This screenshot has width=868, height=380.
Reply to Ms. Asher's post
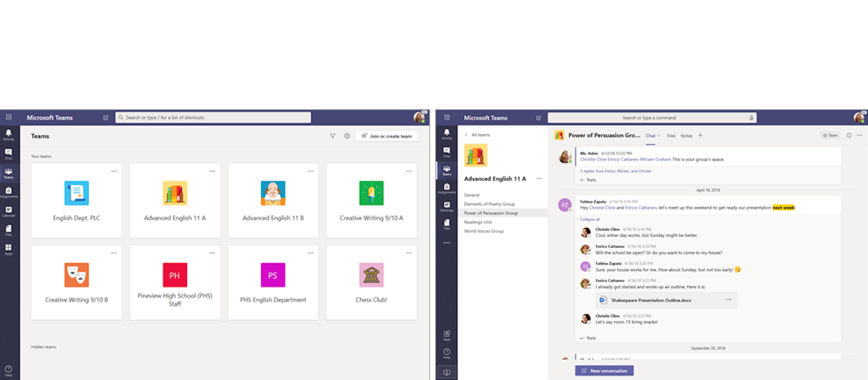588,180
